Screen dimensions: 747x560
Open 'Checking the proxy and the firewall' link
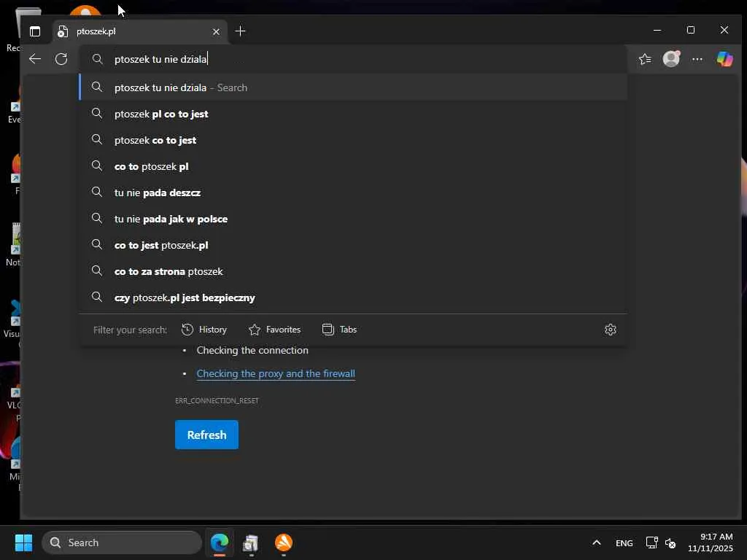click(x=276, y=374)
